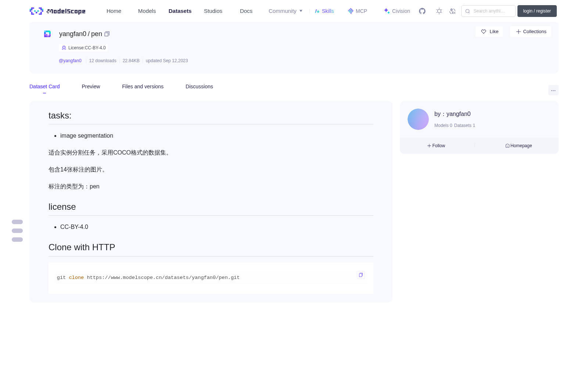Open the three-dot more options button
Viewport: 588px width, 368px height.
tap(553, 90)
